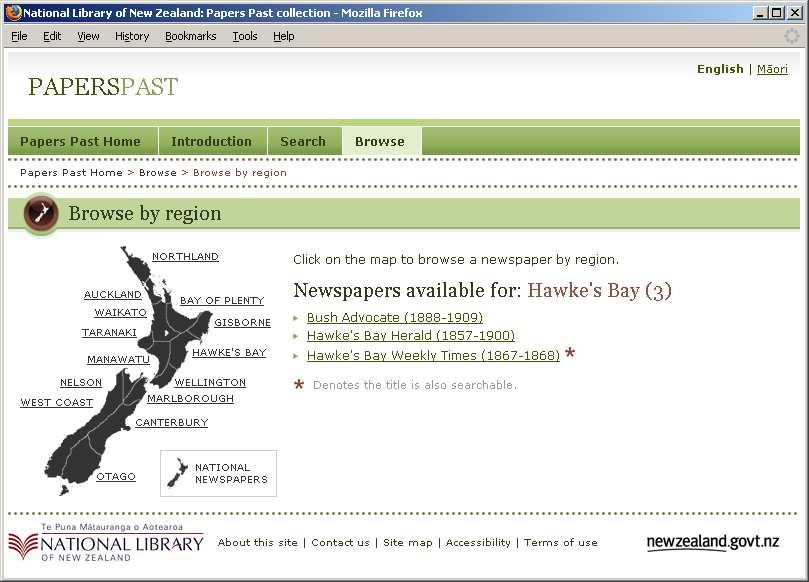
Task: Select the English language option
Action: (720, 69)
